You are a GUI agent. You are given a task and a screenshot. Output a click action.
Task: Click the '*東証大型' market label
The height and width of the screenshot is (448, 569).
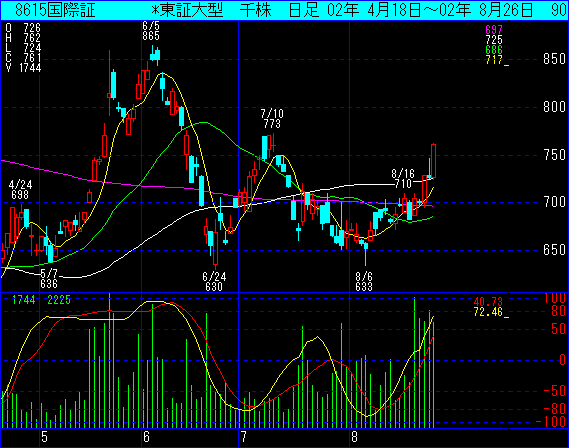click(187, 10)
